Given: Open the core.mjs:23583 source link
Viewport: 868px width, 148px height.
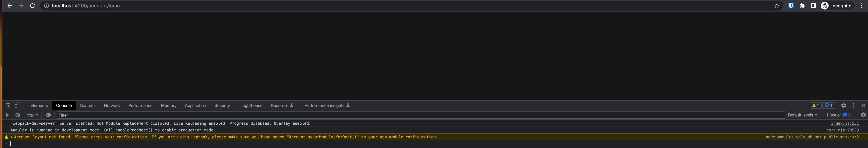Looking at the screenshot, I should coord(842,130).
